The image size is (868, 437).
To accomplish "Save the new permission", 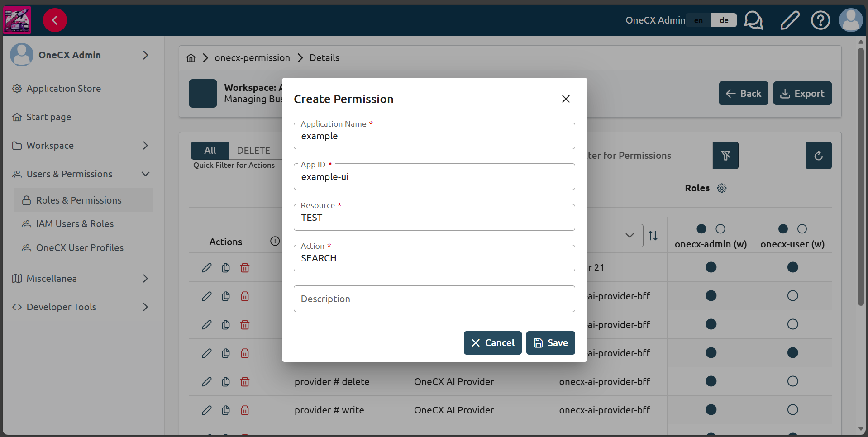I will 550,342.
